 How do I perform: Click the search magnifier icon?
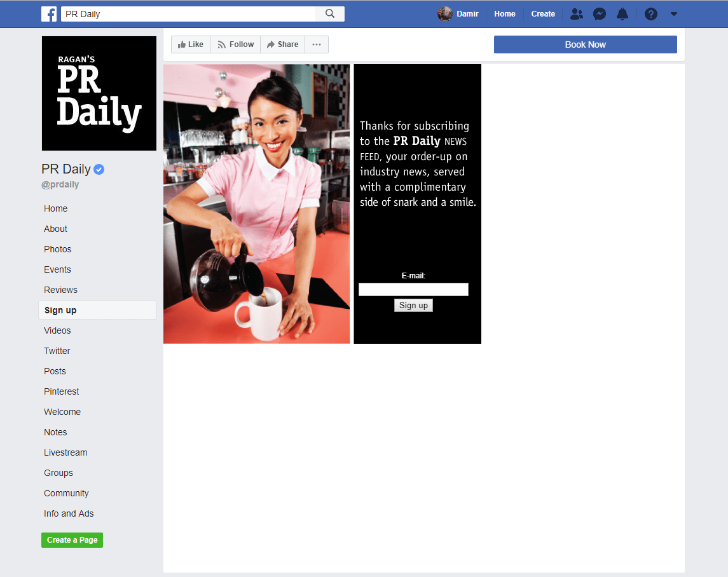[x=329, y=14]
